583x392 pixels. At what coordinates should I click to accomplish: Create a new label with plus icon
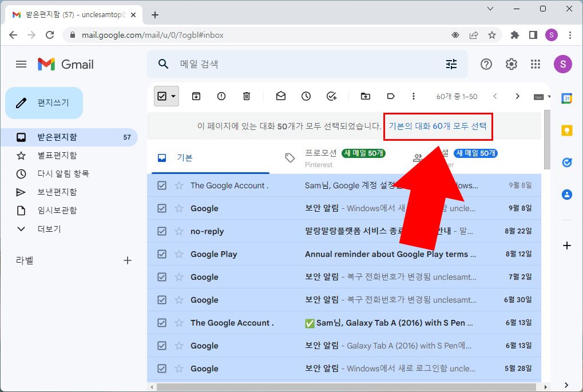click(128, 260)
